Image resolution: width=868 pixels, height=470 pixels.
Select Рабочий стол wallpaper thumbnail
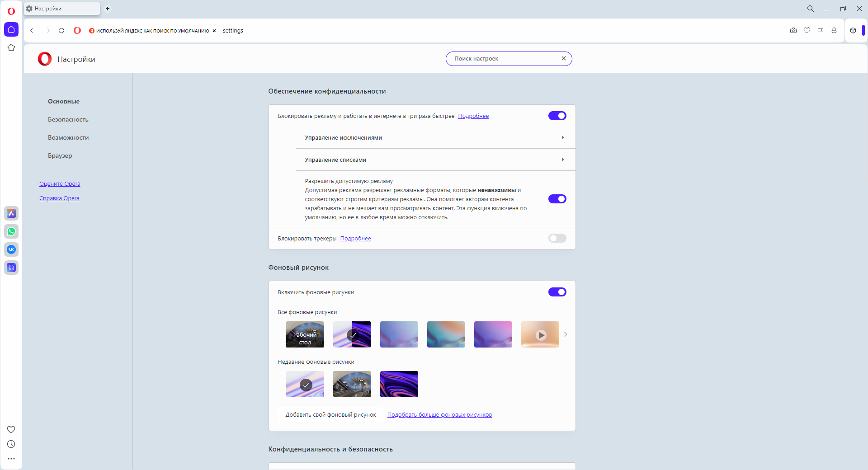305,334
